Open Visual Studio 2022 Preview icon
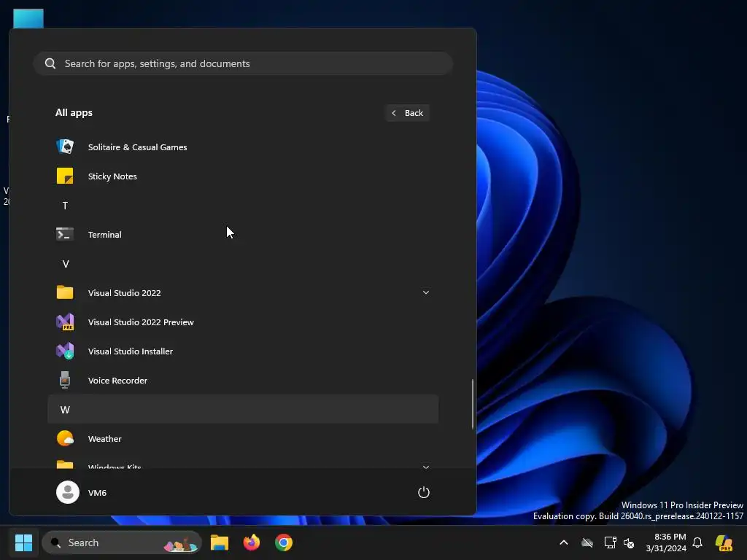This screenshot has width=747, height=560. 65,322
